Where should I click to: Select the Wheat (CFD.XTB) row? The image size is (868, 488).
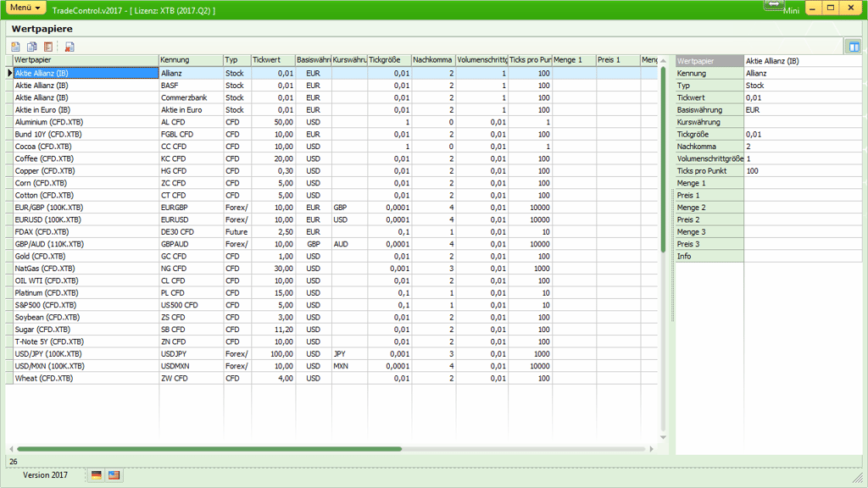331,378
